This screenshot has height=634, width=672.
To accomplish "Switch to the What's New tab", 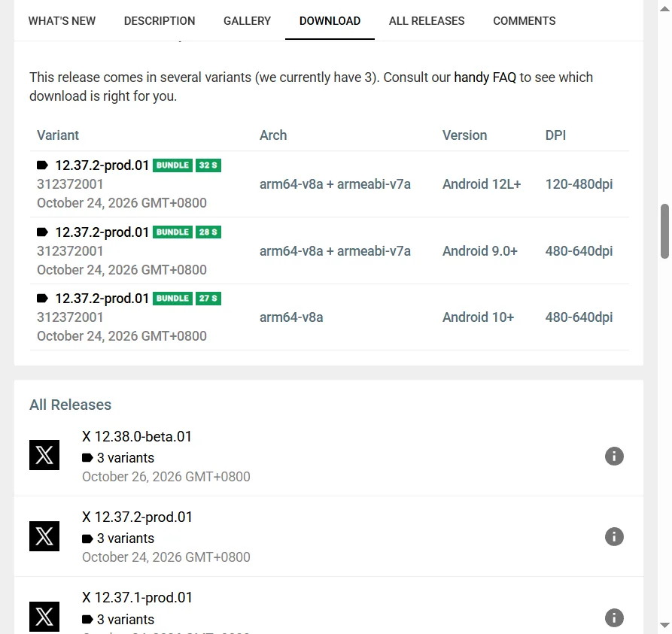I will [x=62, y=20].
